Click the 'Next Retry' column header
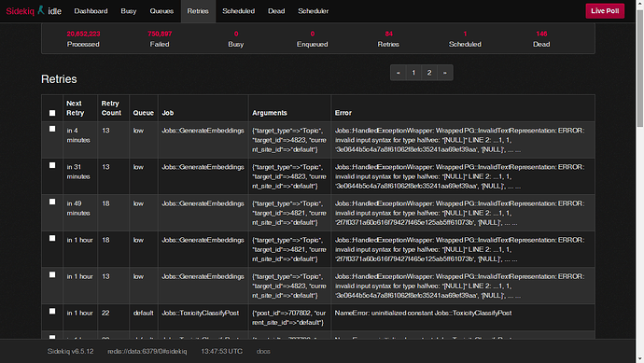 click(x=76, y=108)
